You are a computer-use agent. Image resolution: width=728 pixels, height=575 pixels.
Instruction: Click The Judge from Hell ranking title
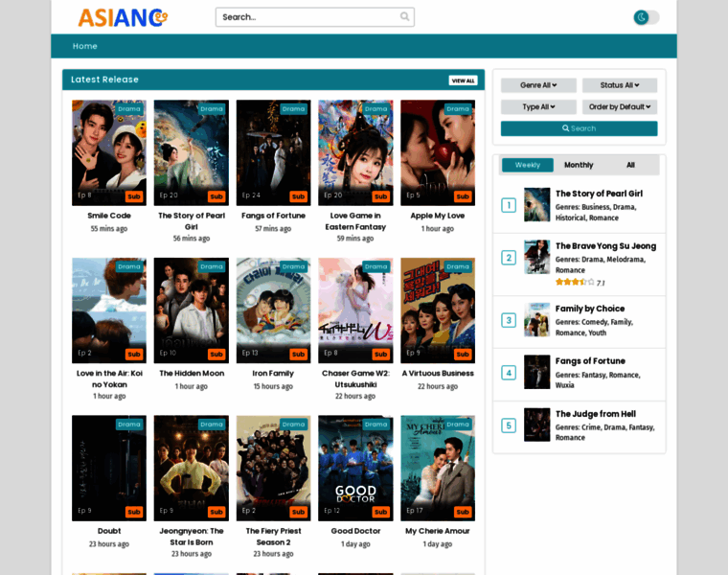[x=596, y=414]
